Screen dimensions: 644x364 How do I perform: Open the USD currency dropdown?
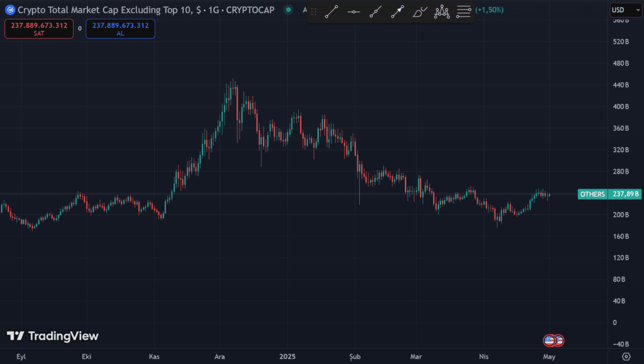coord(626,10)
